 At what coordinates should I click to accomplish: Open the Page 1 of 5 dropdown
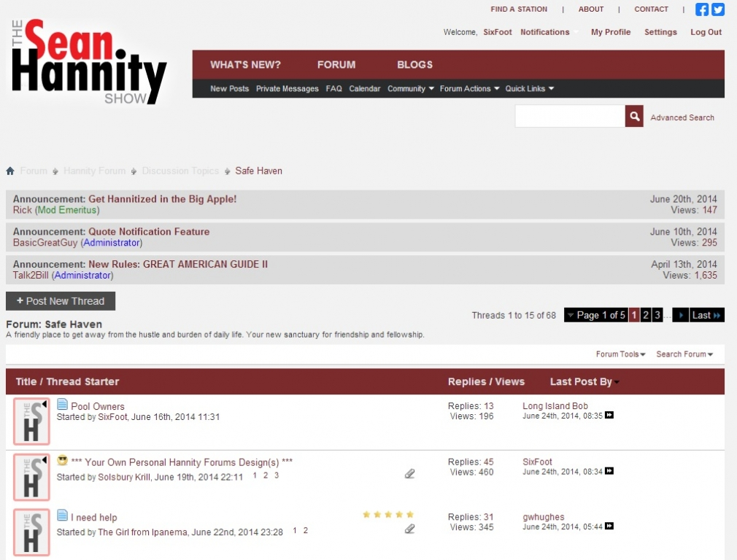(x=595, y=315)
